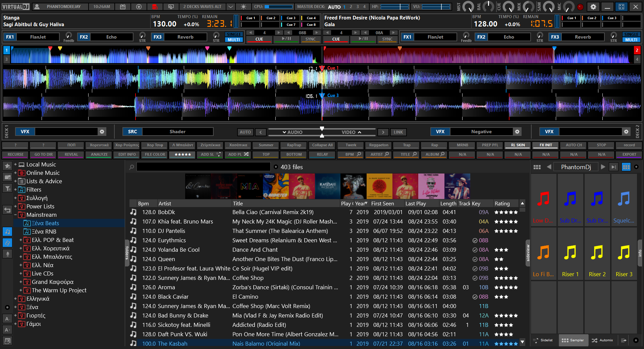
Task: Enable SYNC on deck 2
Action: coord(387,39)
